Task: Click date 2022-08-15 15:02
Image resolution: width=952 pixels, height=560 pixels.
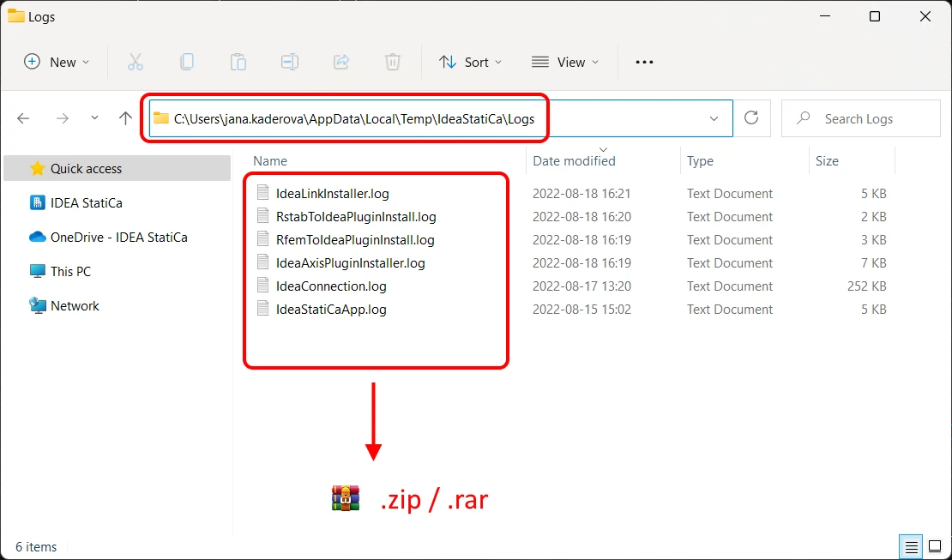Action: pyautogui.click(x=581, y=309)
